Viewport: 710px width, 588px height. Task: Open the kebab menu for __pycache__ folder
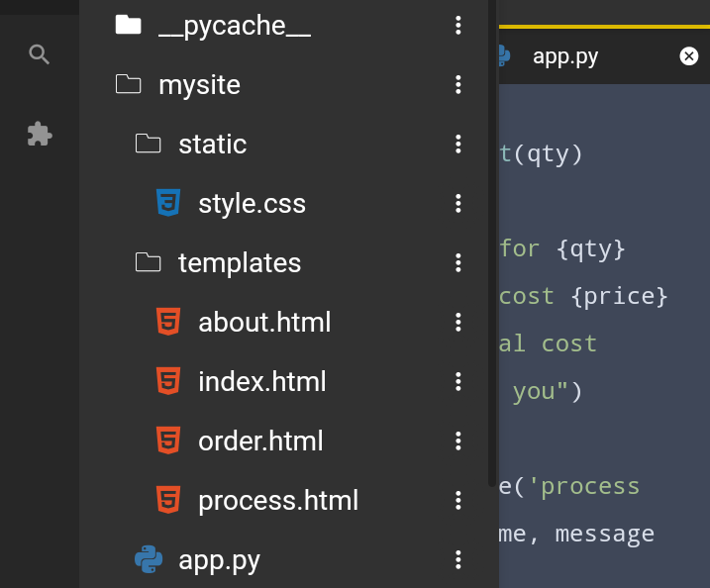(457, 26)
